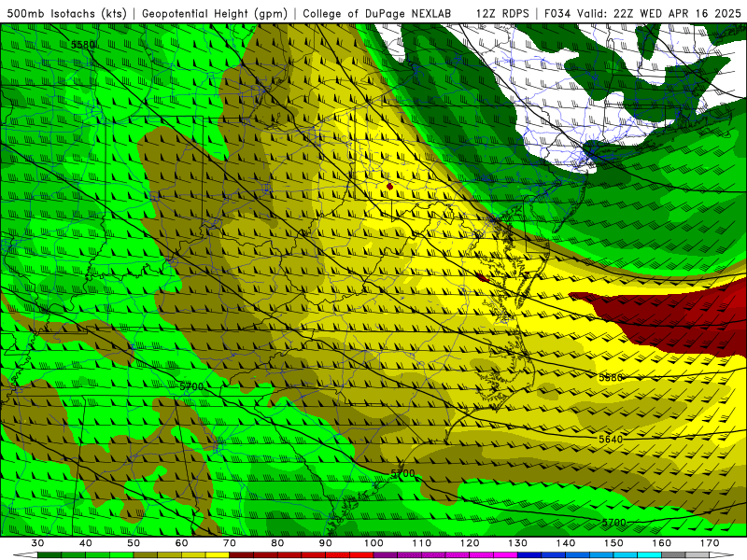This screenshot has height=560, width=747.
Task: Click the 5580 contour label near the map's top-left
Action: (82, 45)
